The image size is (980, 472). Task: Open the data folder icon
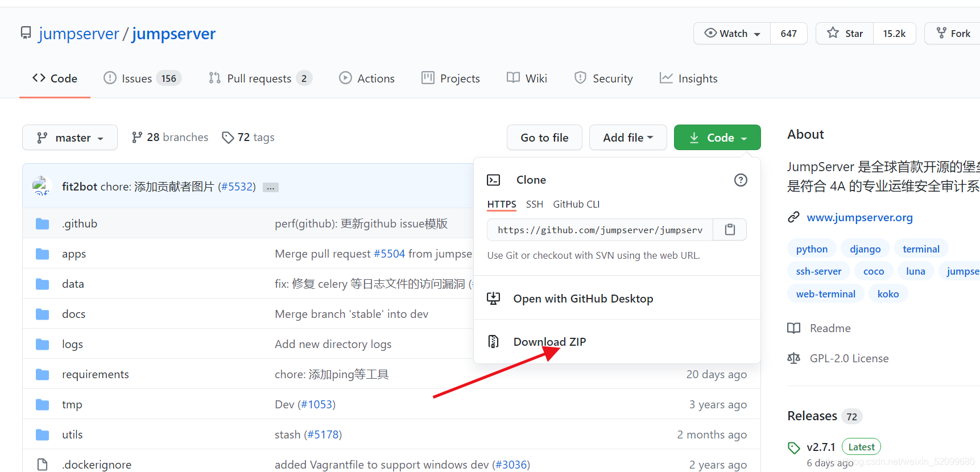pos(42,284)
